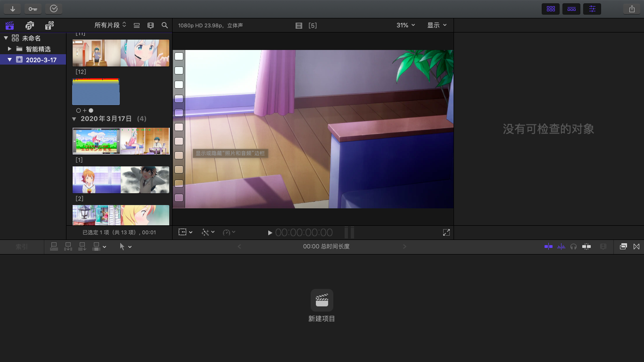This screenshot has height=362, width=644.
Task: Toggle audio skimming
Action: (561, 247)
